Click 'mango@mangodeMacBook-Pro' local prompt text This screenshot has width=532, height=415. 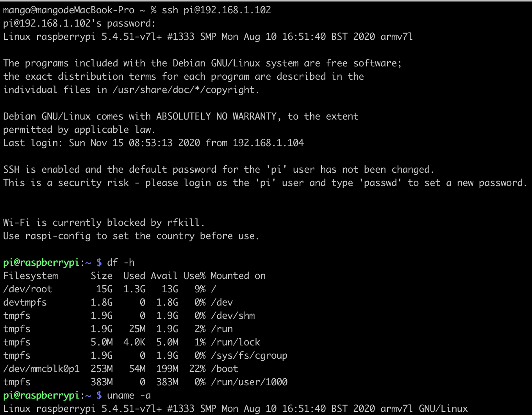pyautogui.click(x=69, y=10)
